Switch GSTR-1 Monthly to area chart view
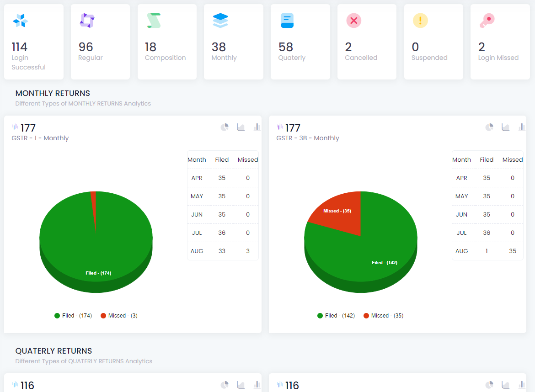The width and height of the screenshot is (535, 392). tap(241, 127)
